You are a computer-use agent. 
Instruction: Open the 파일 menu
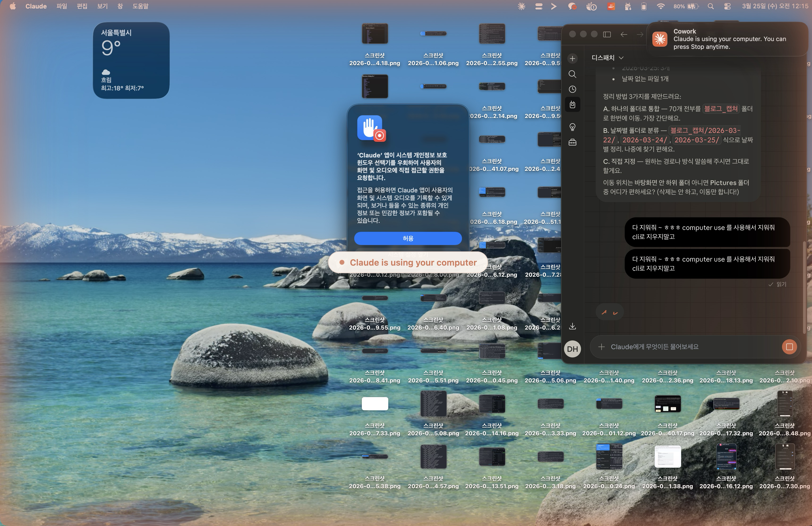tap(62, 6)
